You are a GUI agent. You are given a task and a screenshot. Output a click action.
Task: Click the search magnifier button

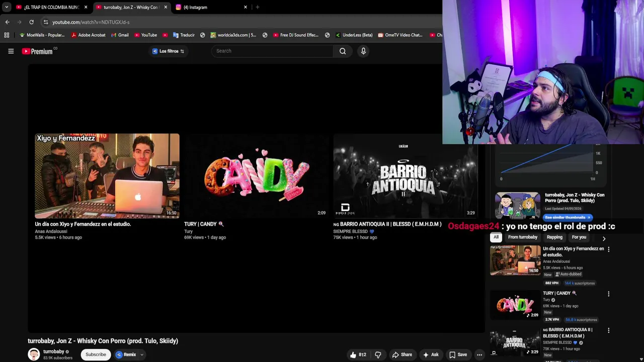click(x=343, y=51)
